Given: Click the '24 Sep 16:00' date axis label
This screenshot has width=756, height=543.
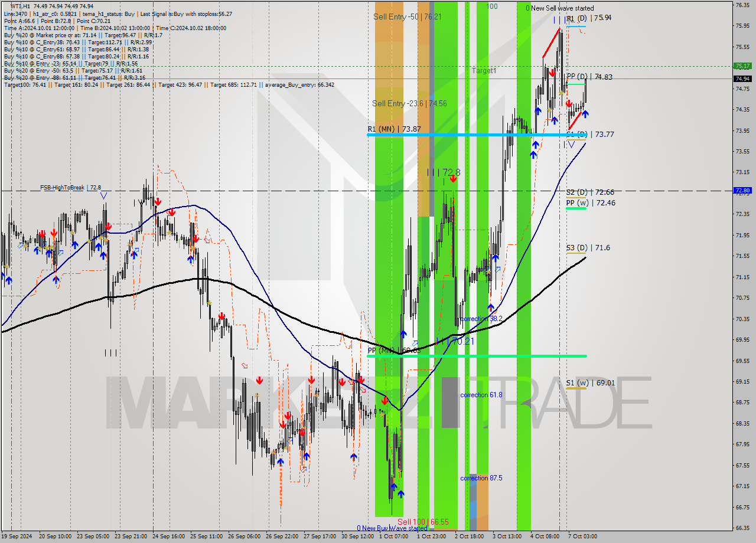Looking at the screenshot, I should tap(170, 537).
